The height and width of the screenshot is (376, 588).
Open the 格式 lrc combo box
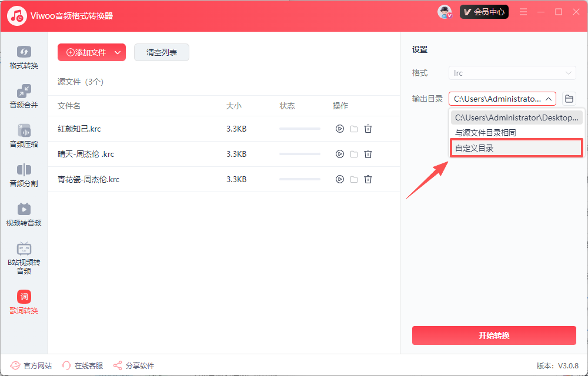click(512, 73)
